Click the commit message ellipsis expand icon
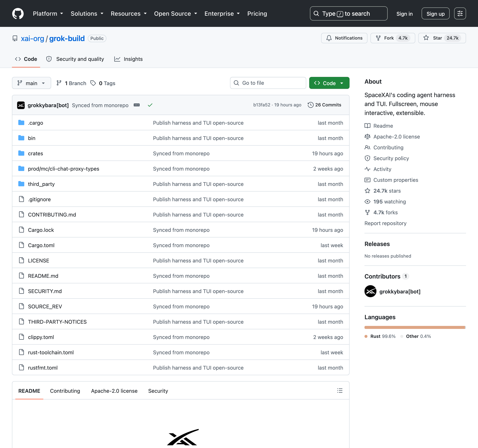Viewport: 478px width, 448px height. pos(136,105)
